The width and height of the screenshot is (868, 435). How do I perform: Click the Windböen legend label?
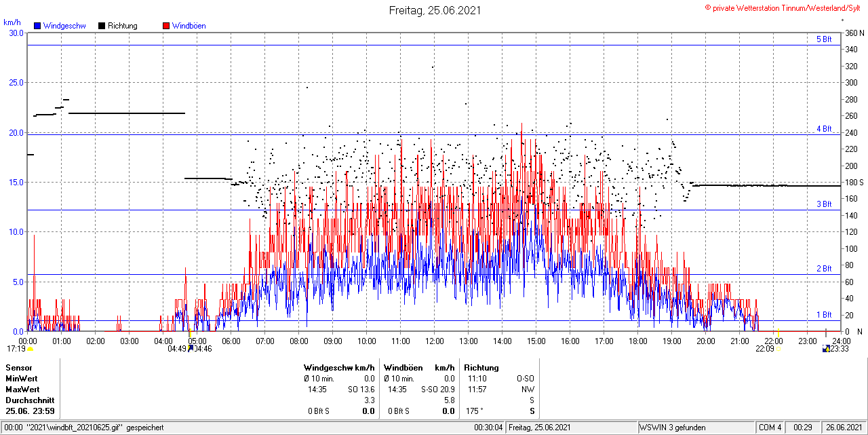[x=189, y=26]
